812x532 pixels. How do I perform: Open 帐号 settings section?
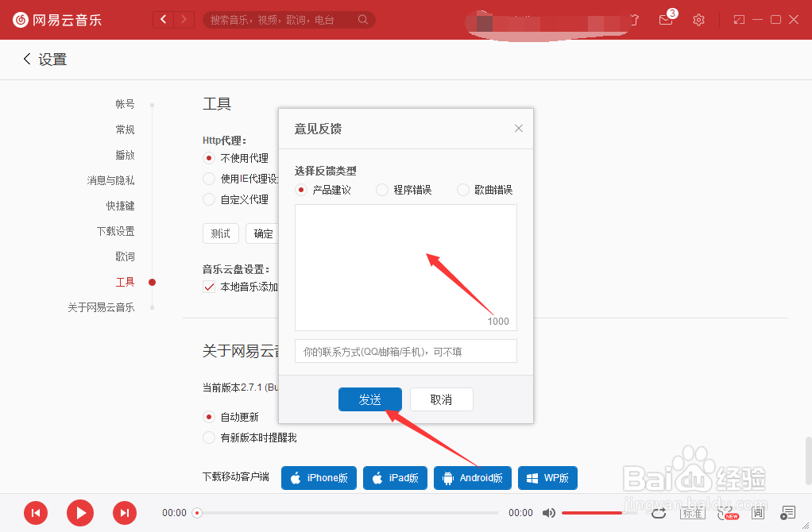coord(125,104)
